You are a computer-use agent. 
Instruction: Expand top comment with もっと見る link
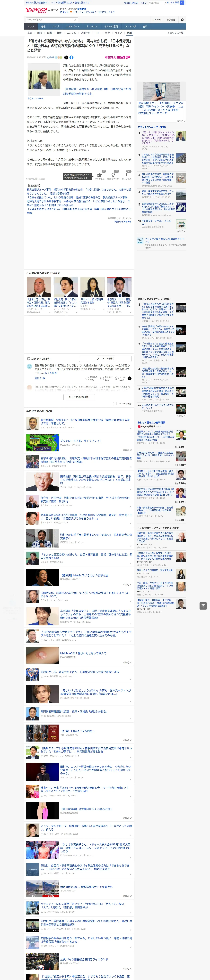(x=51, y=373)
